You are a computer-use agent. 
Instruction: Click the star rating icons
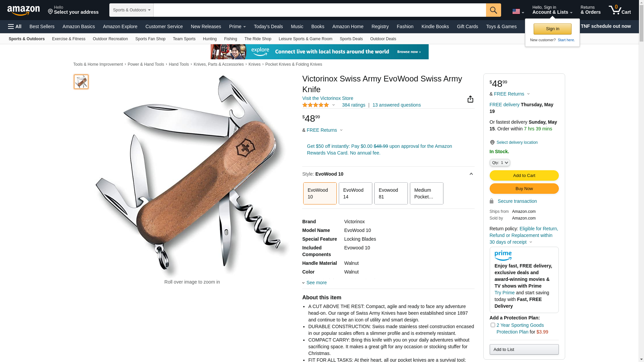pos(316,105)
